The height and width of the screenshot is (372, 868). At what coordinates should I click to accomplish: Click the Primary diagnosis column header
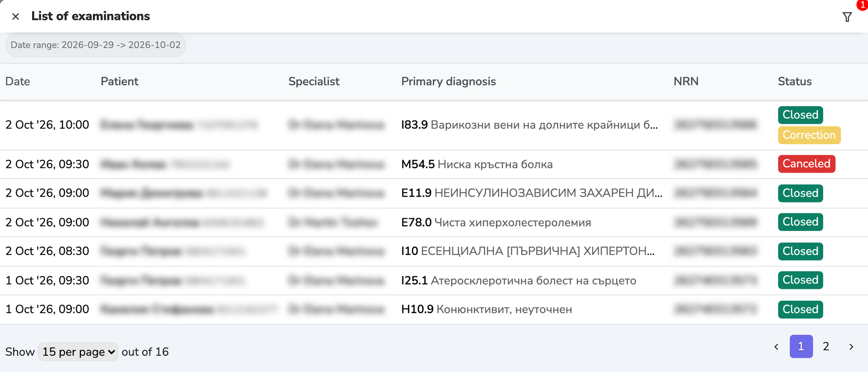tap(448, 81)
